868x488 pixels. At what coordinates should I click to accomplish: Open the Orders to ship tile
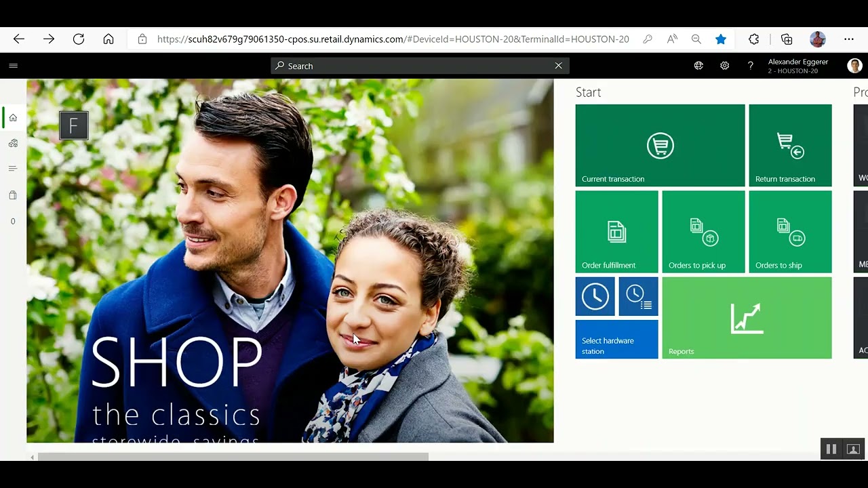(790, 232)
